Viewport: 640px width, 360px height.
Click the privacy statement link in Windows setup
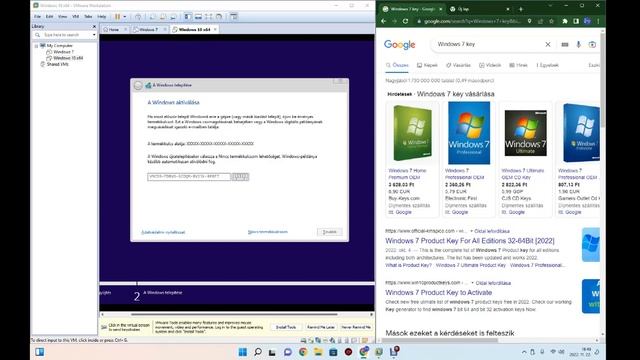pyautogui.click(x=163, y=232)
